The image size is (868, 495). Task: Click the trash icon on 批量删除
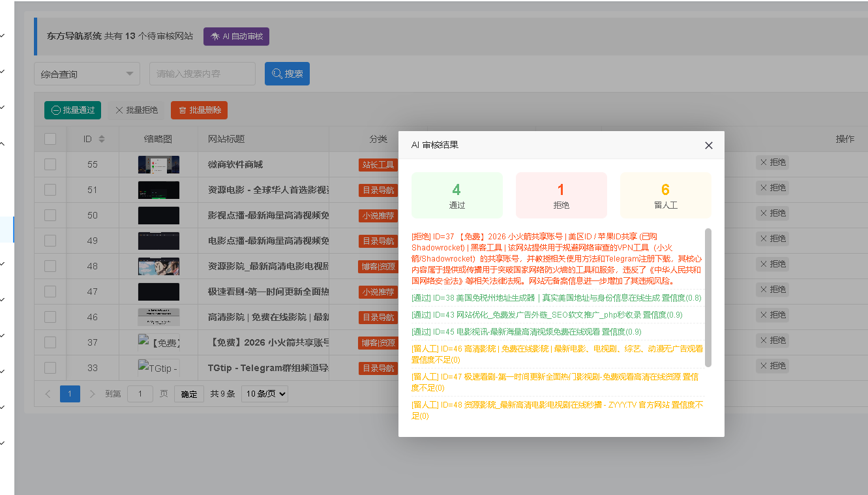[x=183, y=110]
